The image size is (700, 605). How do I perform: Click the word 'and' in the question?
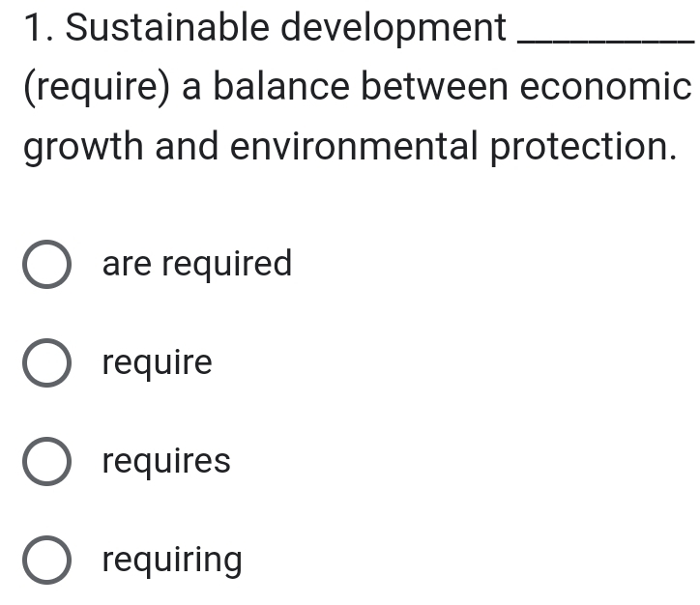187,145
